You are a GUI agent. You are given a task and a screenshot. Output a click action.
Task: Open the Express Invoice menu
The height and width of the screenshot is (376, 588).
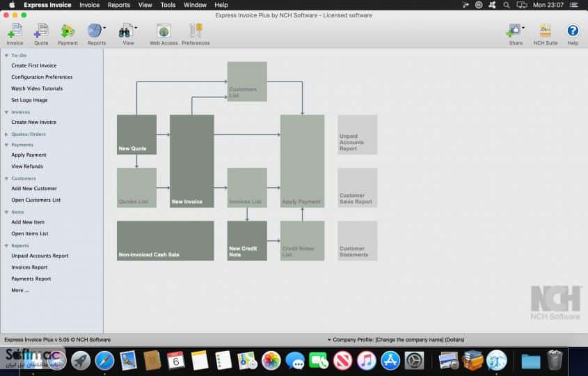coord(47,5)
